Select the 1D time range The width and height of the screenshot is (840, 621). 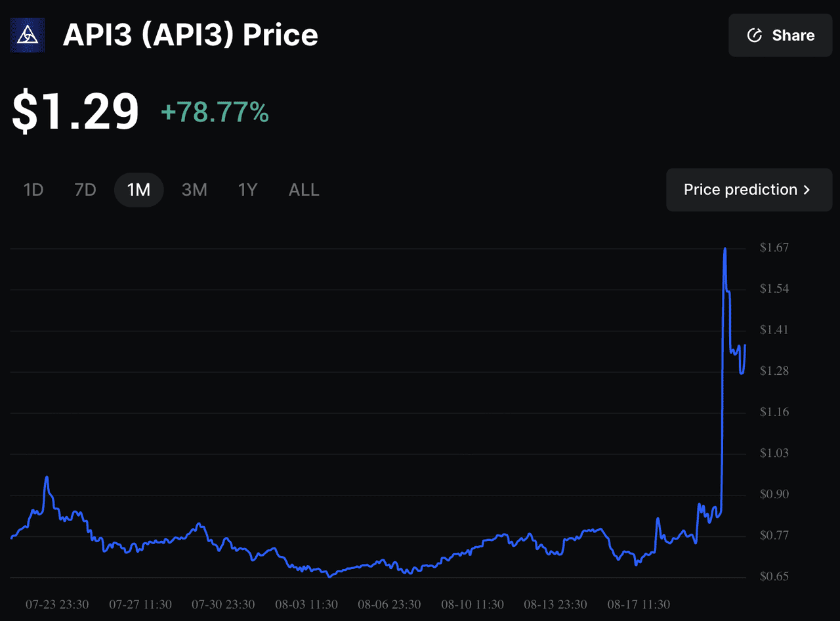33,190
